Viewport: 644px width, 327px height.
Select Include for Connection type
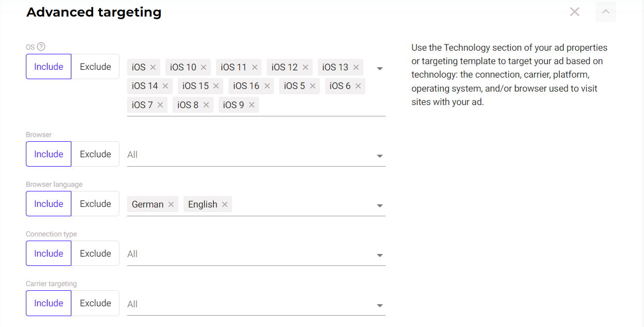[49, 254]
